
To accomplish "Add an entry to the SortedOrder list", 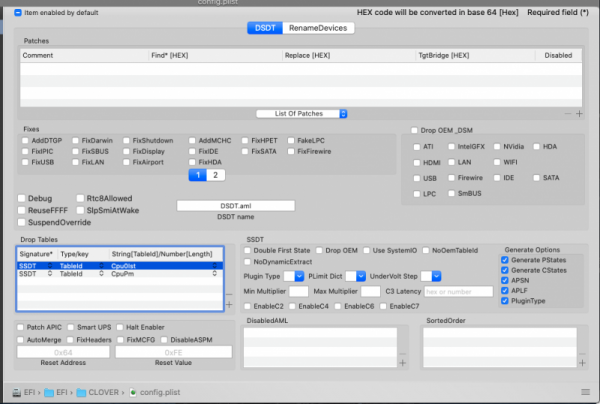I will pyautogui.click(x=579, y=364).
